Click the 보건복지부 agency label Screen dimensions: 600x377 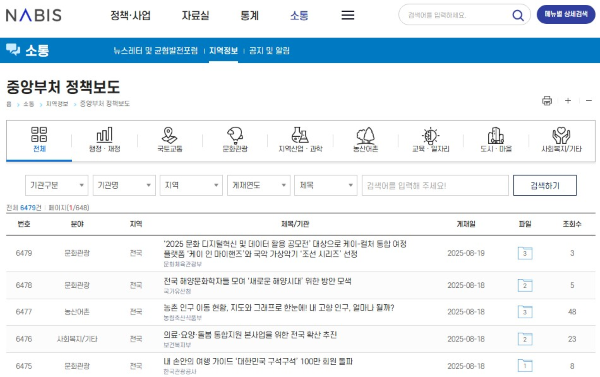177,345
